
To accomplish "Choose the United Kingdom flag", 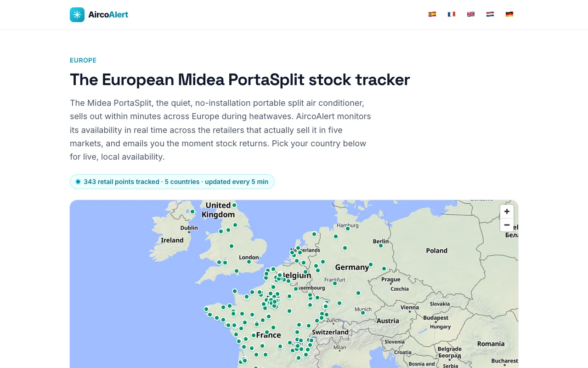I will pos(471,14).
